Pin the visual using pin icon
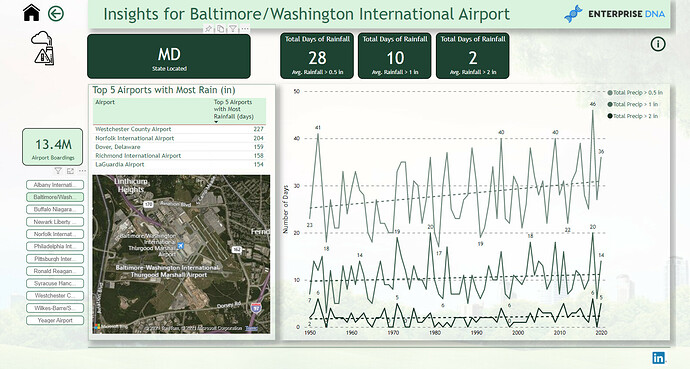Screen dimensions: 690x369 click(208, 29)
